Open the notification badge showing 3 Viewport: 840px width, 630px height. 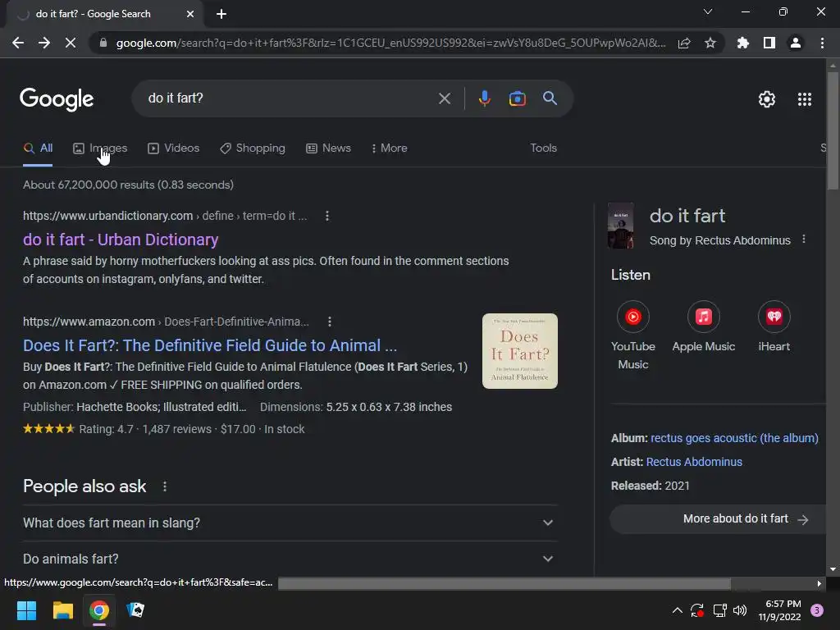tap(817, 610)
